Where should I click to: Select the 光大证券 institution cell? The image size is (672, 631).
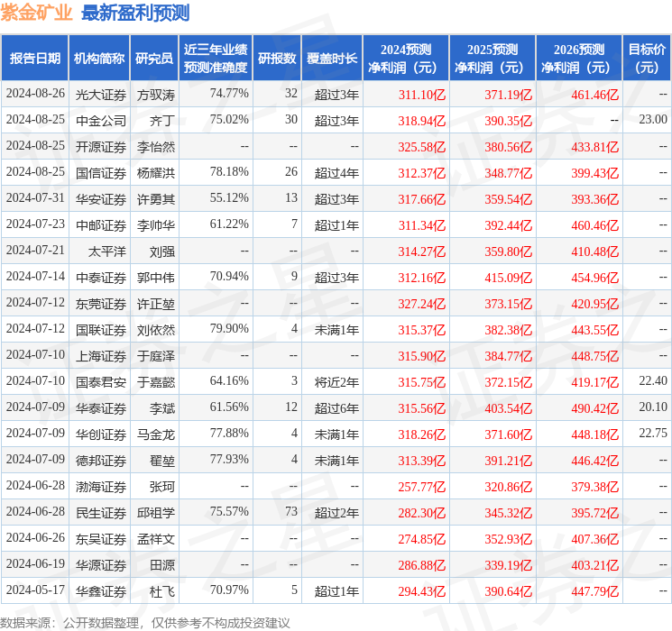click(x=101, y=95)
